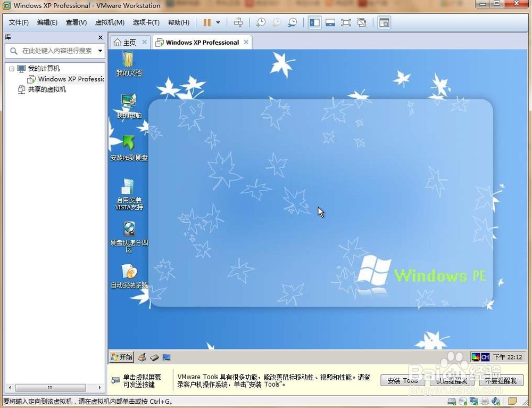Click the library search input field

point(54,51)
